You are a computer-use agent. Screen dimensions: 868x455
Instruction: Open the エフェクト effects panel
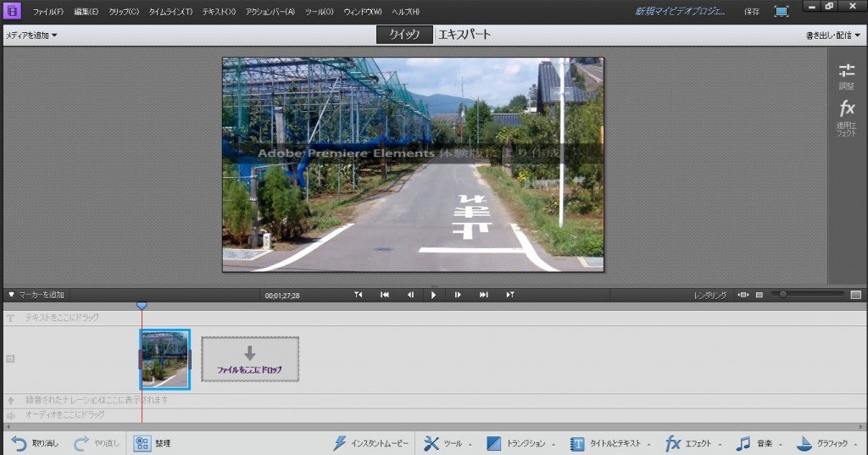pyautogui.click(x=693, y=443)
